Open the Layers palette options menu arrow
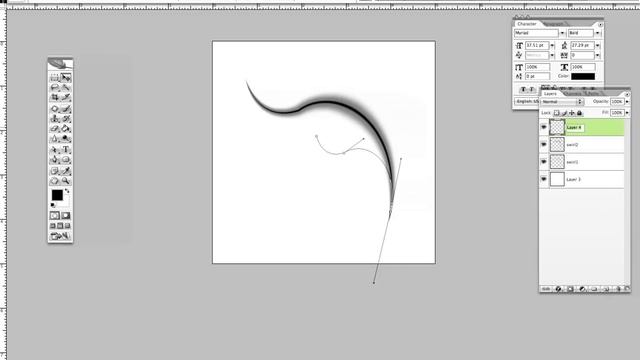640x360 pixels. (627, 94)
